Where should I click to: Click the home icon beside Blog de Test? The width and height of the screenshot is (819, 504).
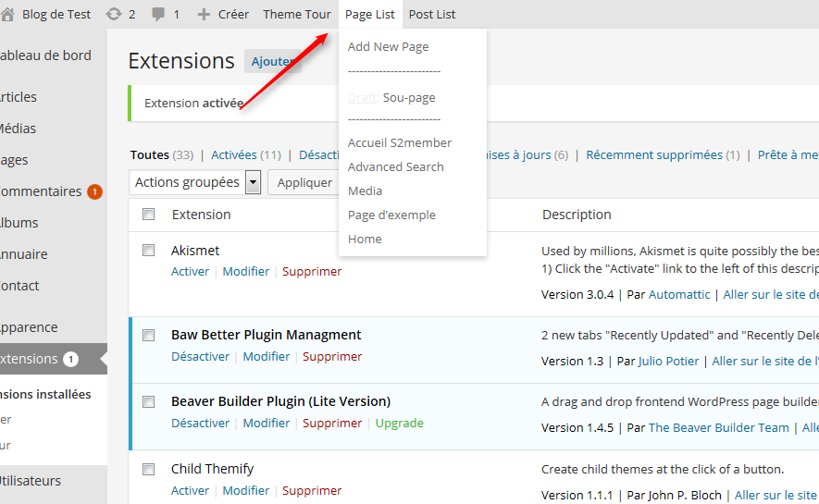[x=7, y=14]
